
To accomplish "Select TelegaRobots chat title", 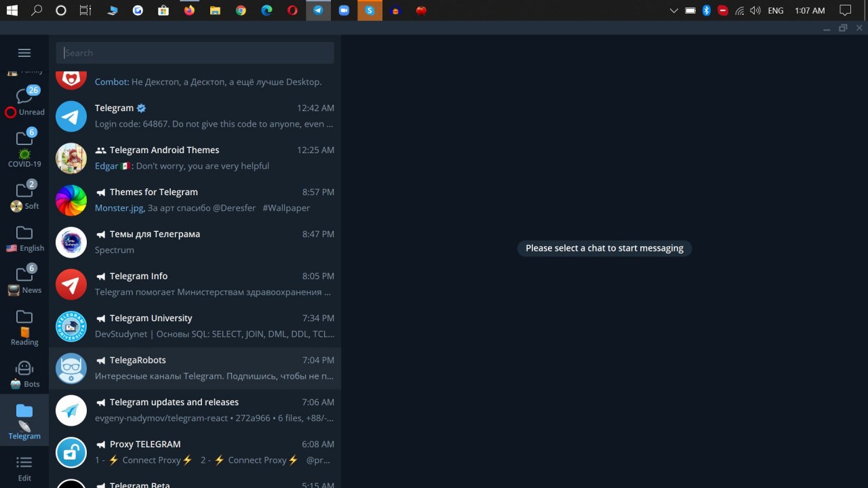I will pyautogui.click(x=138, y=360).
